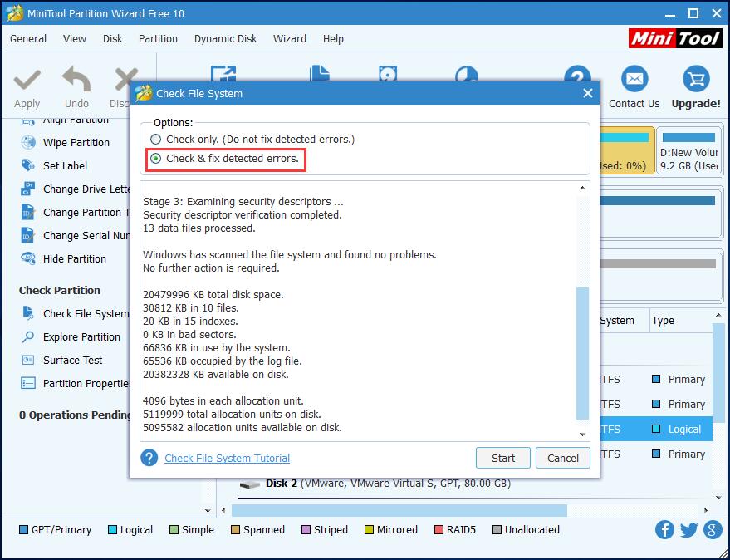Click Surface Test icon
The height and width of the screenshot is (560, 730).
point(28,360)
